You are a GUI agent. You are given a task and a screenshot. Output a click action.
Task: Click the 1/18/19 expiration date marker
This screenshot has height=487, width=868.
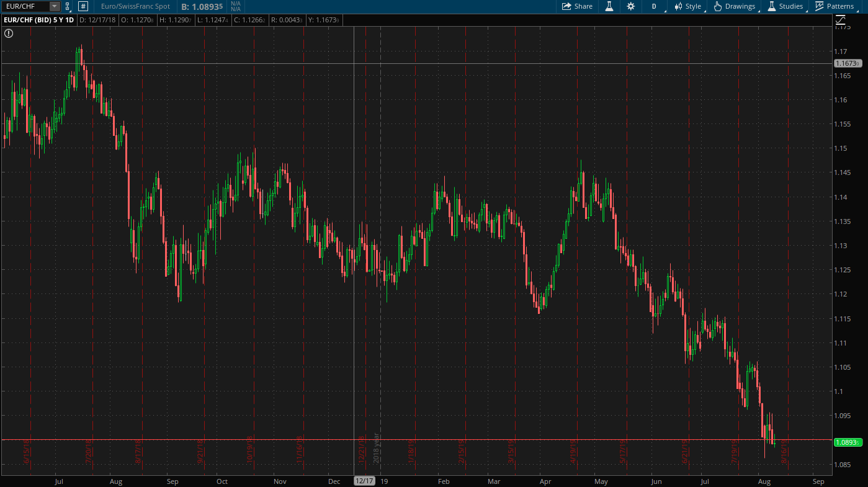coord(411,452)
